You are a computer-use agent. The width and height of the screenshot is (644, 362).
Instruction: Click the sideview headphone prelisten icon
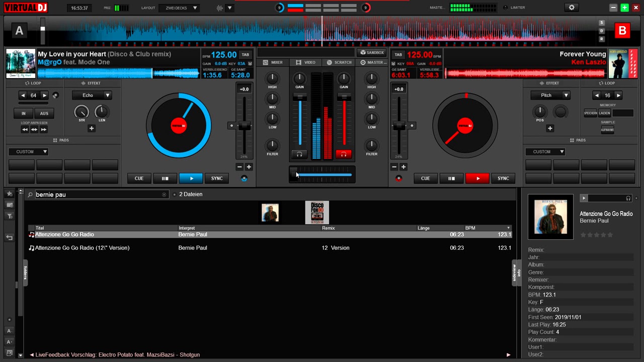[628, 198]
